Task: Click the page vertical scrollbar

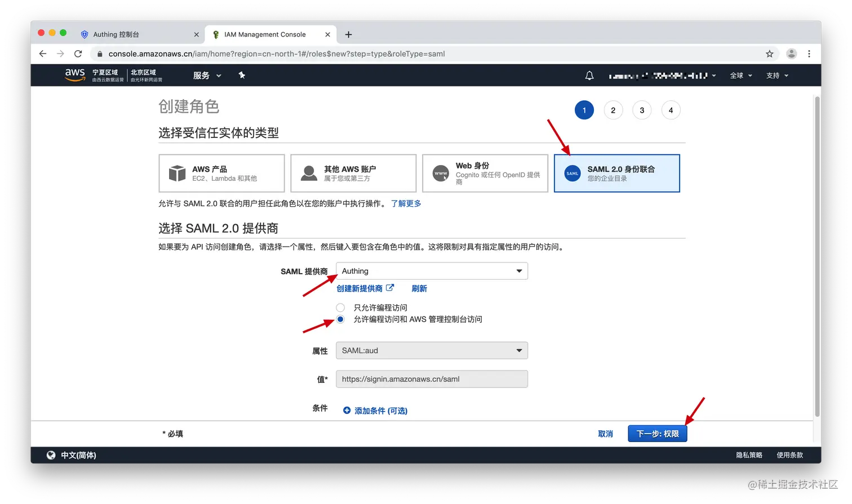Action: click(817, 256)
